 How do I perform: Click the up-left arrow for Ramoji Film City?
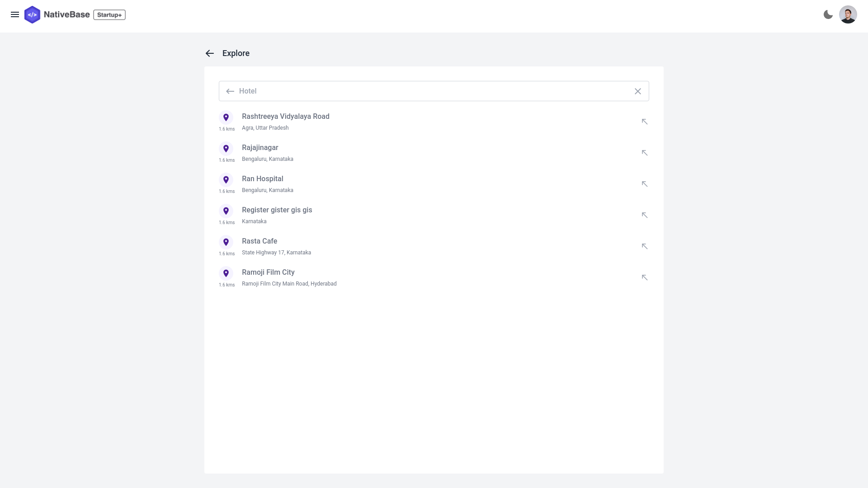point(645,277)
